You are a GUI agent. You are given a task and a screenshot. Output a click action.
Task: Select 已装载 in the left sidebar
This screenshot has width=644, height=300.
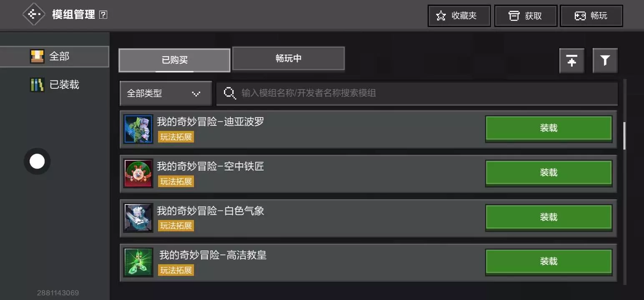coord(54,85)
